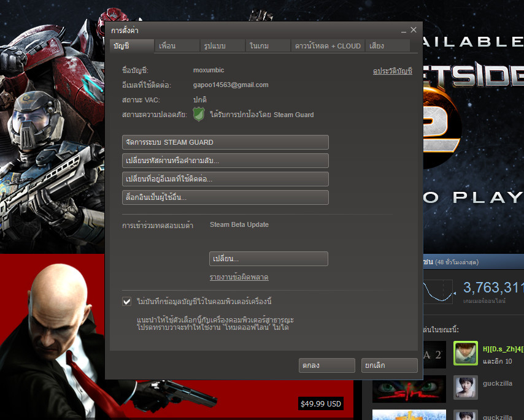Click the green Steam Guard shield icon

[x=199, y=114]
